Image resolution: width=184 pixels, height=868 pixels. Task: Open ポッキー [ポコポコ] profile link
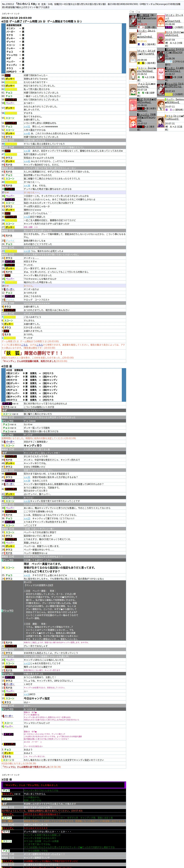pos(146,52)
